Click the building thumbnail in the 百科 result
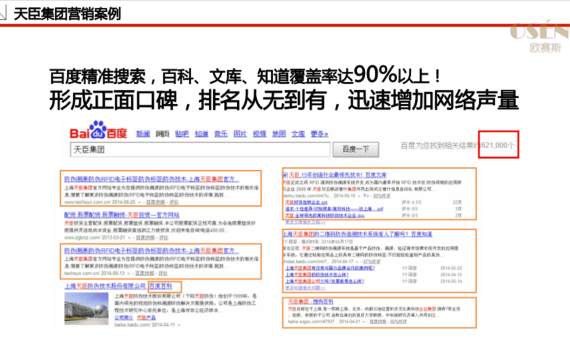The image size is (570, 360). (x=87, y=308)
